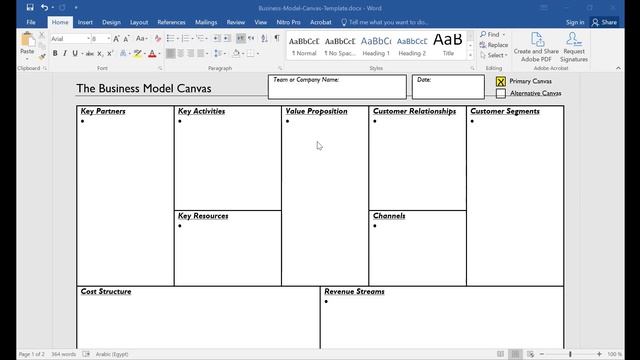Activate the Format Painter brush

(42, 57)
